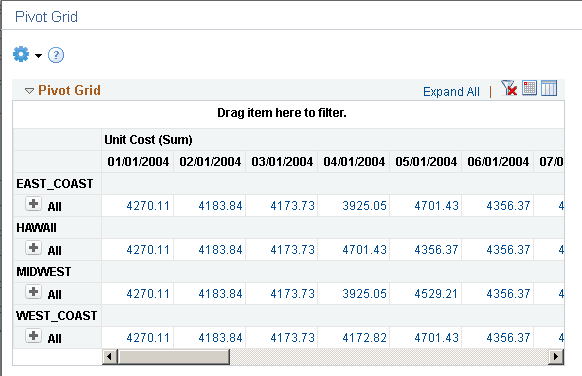This screenshot has height=376, width=582.
Task: Open MIDWEST value 4529.21 link
Action: [436, 294]
